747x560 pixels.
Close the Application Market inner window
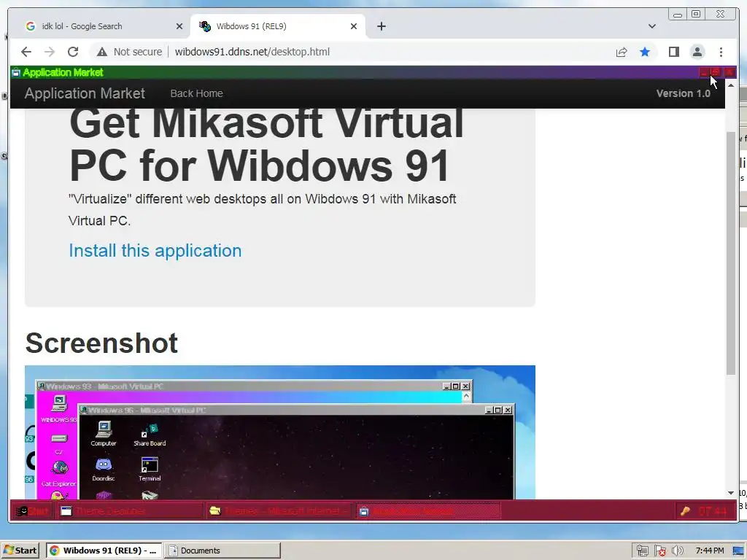pyautogui.click(x=729, y=72)
